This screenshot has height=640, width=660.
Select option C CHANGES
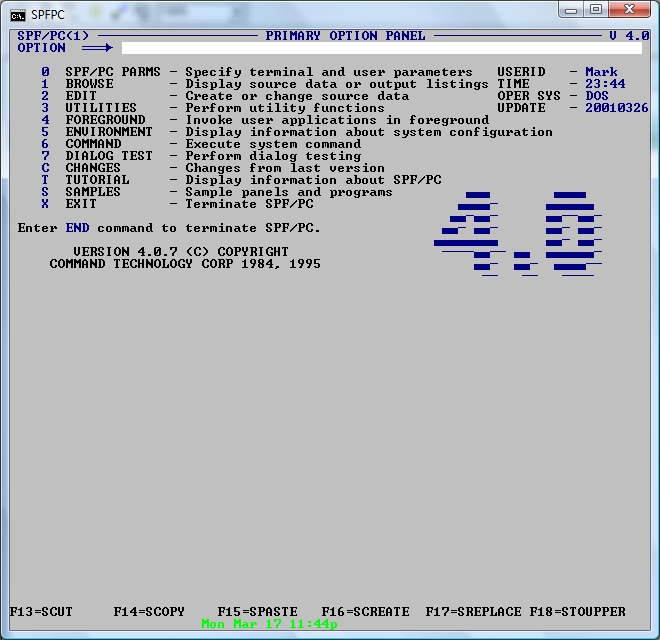[x=81, y=168]
